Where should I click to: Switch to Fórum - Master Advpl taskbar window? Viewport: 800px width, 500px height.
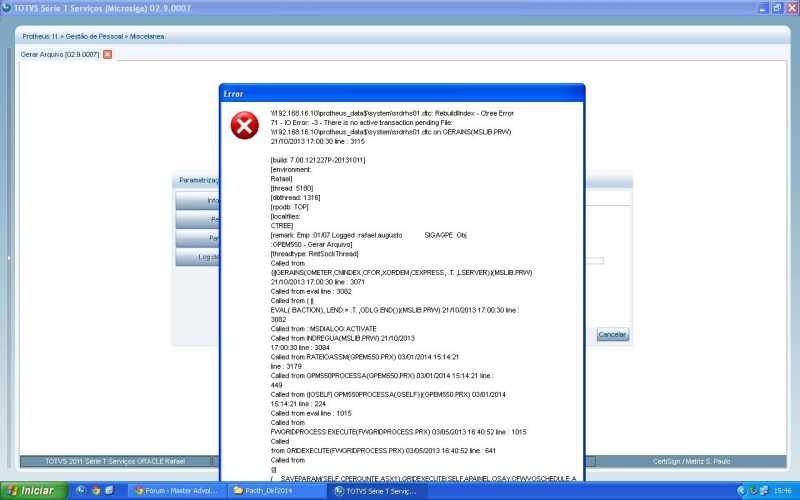176,491
